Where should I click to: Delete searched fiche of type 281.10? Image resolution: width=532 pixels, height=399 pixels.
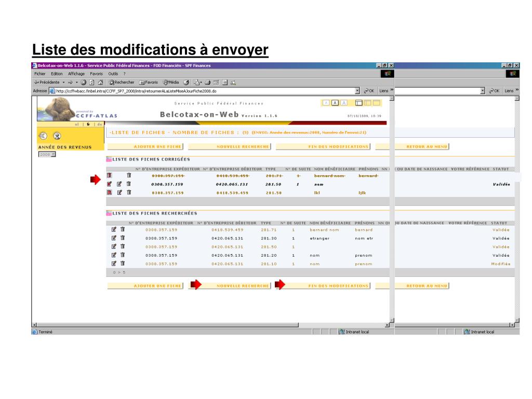click(123, 263)
